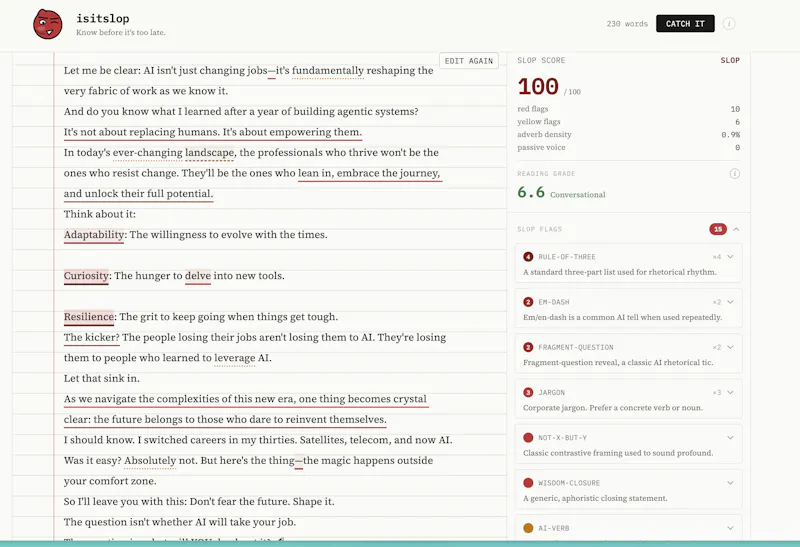The width and height of the screenshot is (800, 547).
Task: Click the AI-Verb orange dot
Action: point(528,528)
